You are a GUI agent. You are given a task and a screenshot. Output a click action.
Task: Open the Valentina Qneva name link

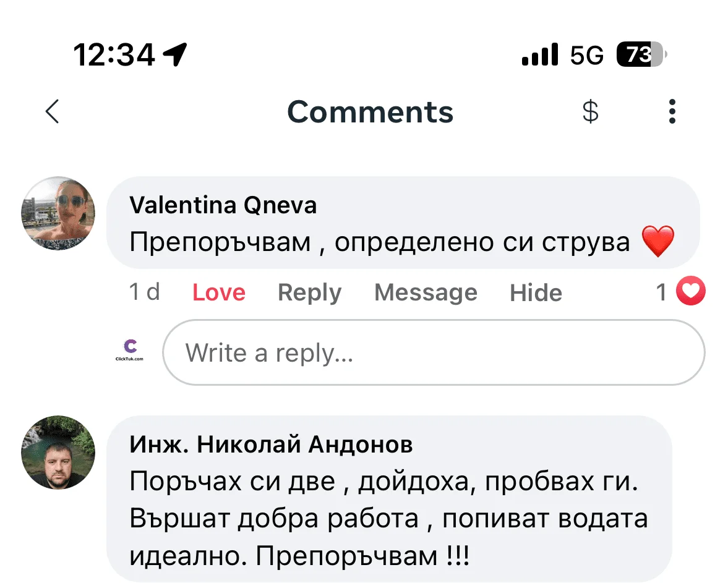click(223, 205)
